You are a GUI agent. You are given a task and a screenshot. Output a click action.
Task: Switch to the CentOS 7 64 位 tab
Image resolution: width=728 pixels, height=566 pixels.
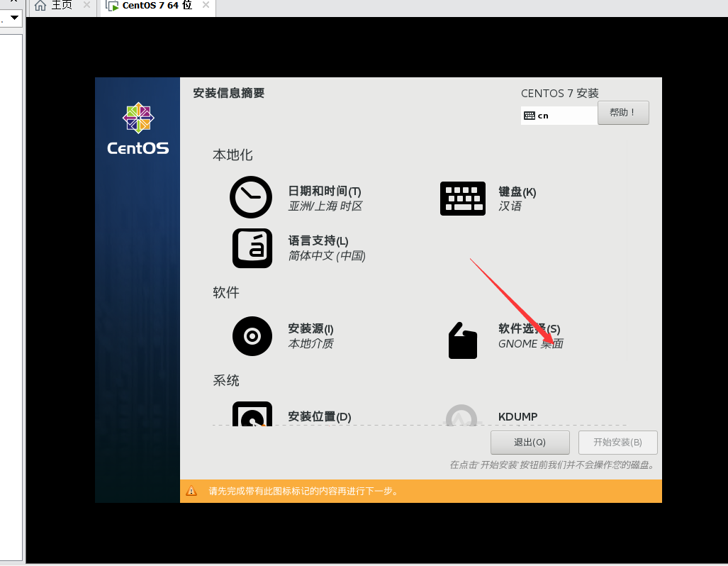click(158, 6)
